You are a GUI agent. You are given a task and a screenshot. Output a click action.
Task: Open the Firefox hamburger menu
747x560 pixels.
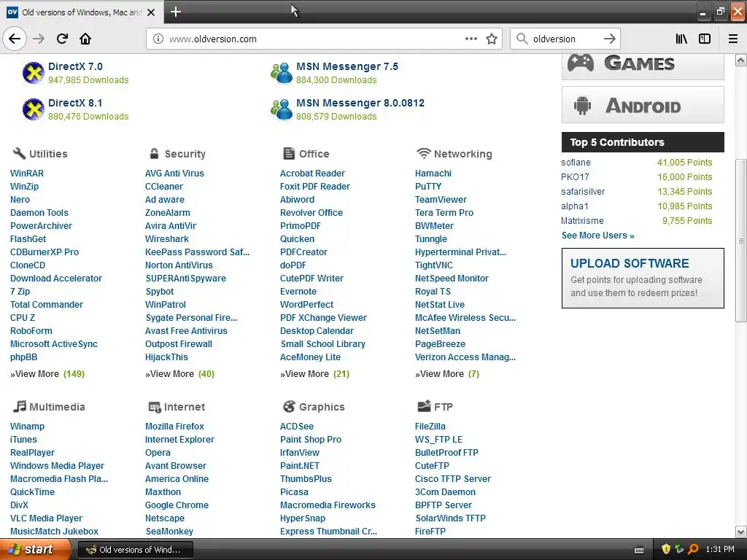733,39
